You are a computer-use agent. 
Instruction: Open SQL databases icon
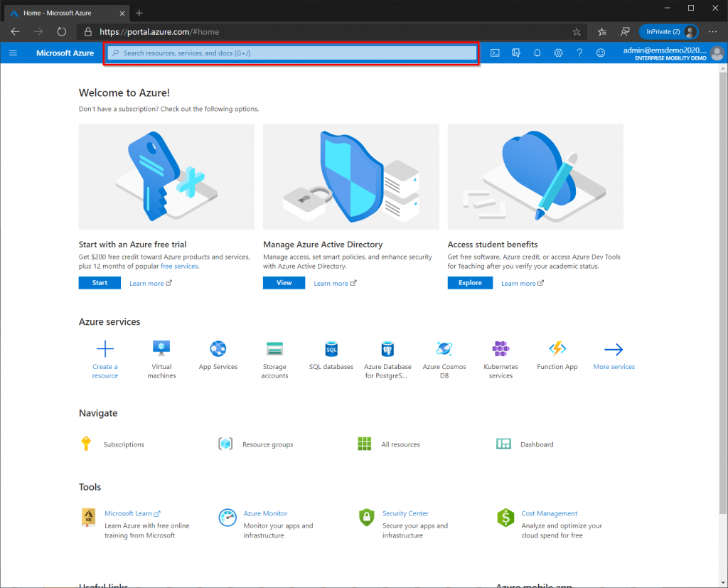pos(331,349)
